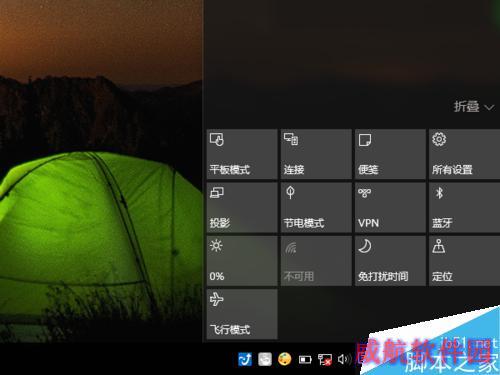The image size is (500, 375).
Task: Open the 投影 project tile
Action: tap(242, 208)
